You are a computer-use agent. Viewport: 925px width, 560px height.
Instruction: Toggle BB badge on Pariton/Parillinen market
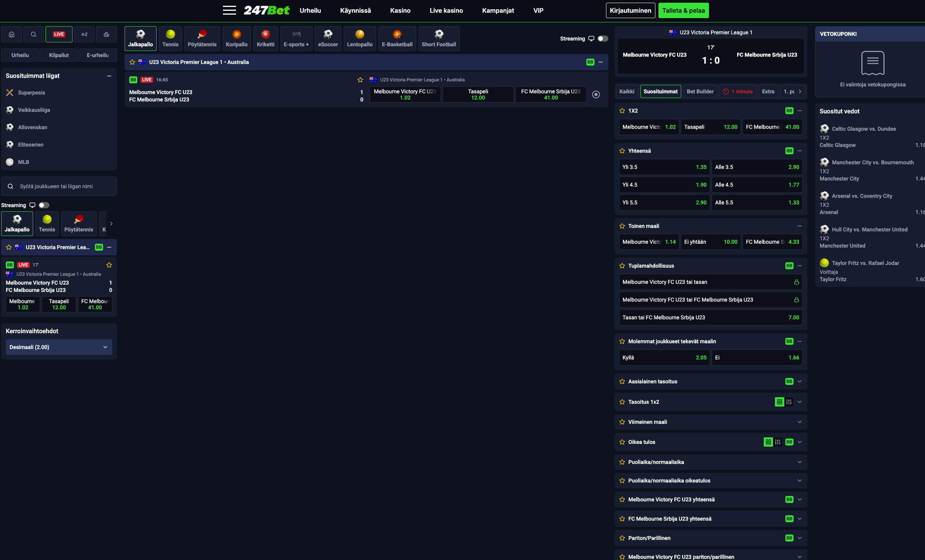(789, 538)
